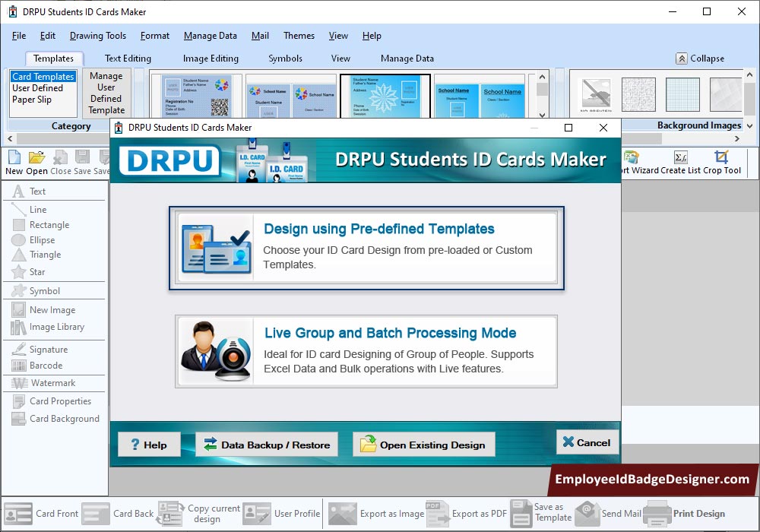Open the Drawing Tools menu
This screenshot has width=760, height=532.
pyautogui.click(x=98, y=36)
